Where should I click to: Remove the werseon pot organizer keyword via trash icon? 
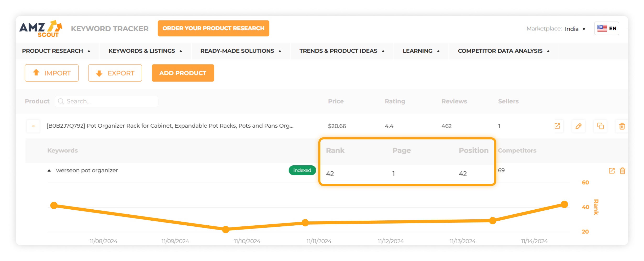click(623, 171)
